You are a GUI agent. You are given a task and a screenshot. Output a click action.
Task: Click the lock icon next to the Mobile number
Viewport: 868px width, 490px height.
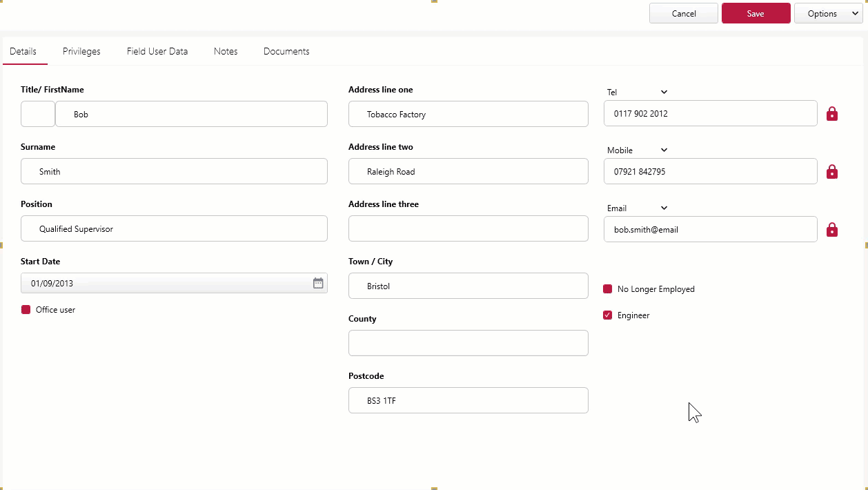831,171
